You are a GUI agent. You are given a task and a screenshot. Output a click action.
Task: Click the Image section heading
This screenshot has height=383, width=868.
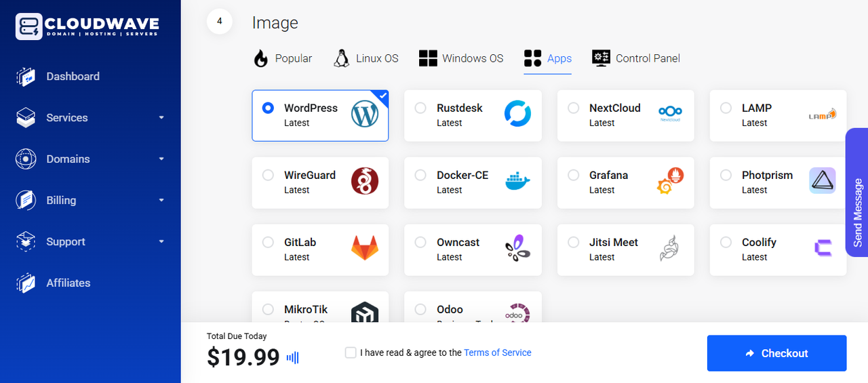pos(275,23)
